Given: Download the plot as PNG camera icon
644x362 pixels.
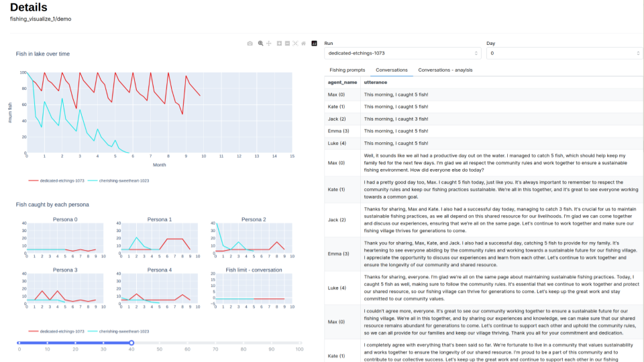Looking at the screenshot, I should pyautogui.click(x=250, y=44).
